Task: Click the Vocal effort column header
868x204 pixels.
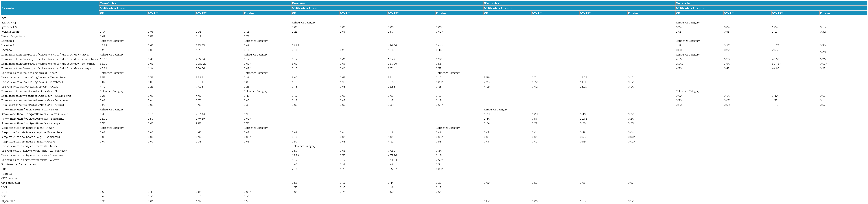Action: pos(684,3)
